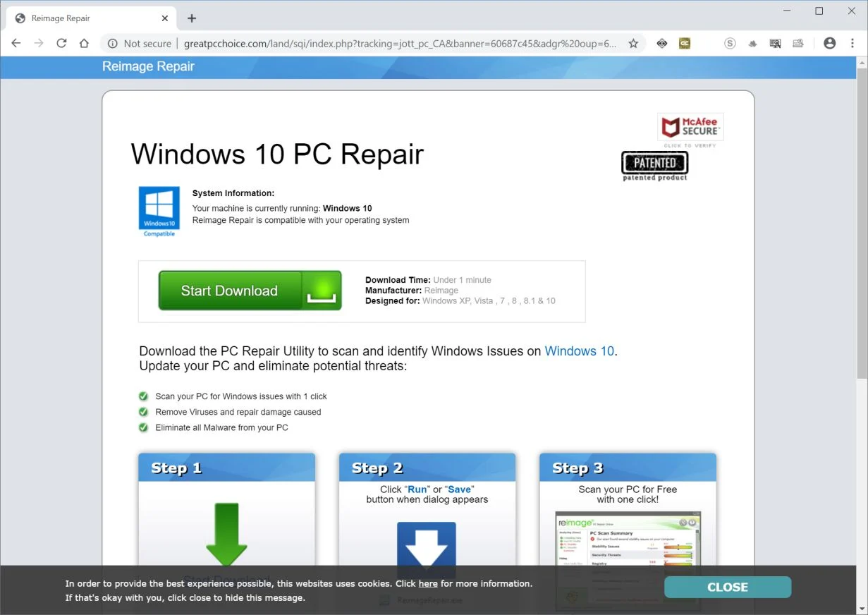Screen dimensions: 868x615
Task: Click the browser forward arrow
Action: tap(39, 43)
